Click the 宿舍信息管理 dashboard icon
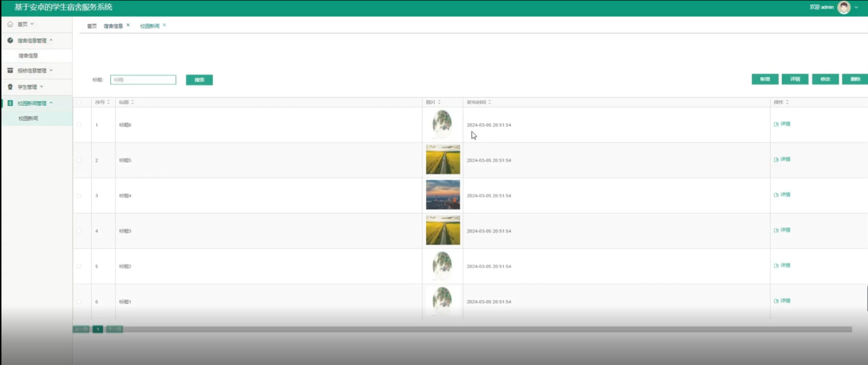The image size is (868, 365). (x=10, y=40)
